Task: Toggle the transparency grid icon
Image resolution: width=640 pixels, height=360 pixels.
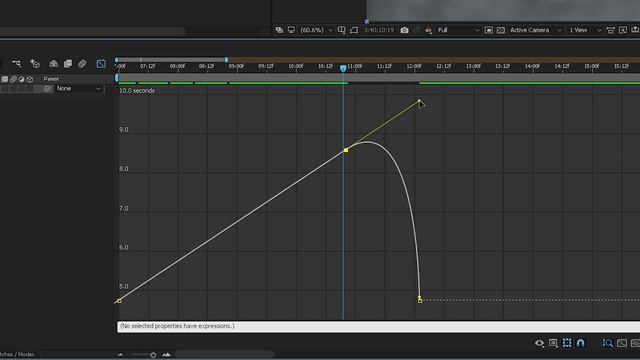Action: tap(501, 30)
